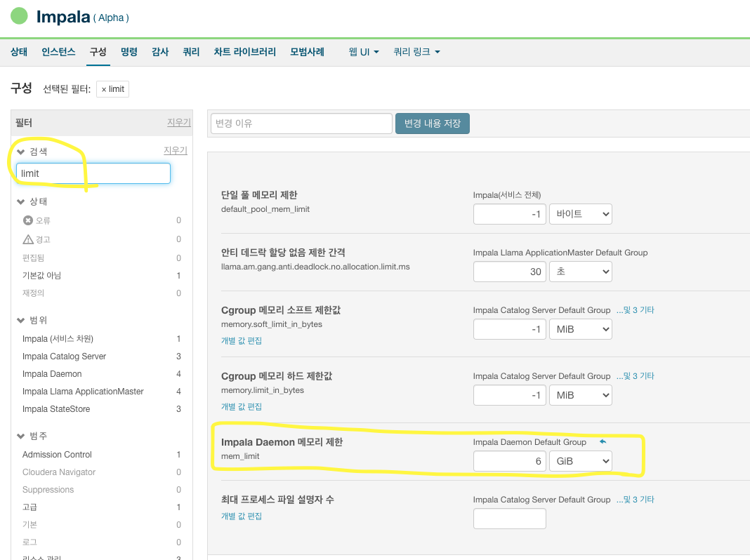The height and width of the screenshot is (560, 750).
Task: Click the memory.soft_limit_in_bytes value field
Action: click(x=509, y=329)
